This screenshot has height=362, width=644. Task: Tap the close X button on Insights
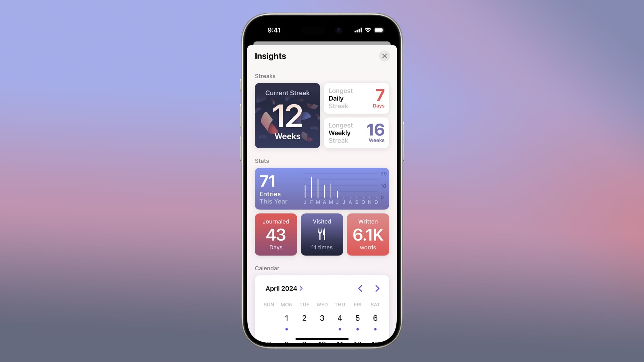click(x=384, y=56)
